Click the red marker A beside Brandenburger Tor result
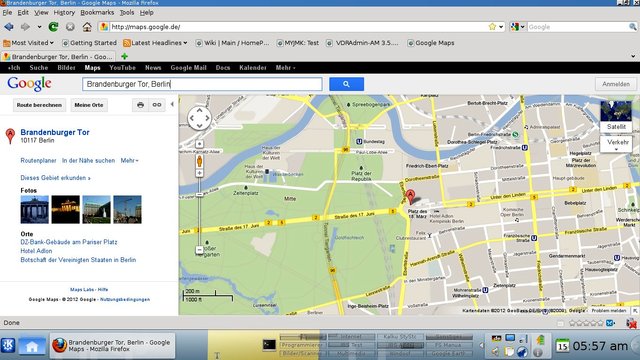 10,136
